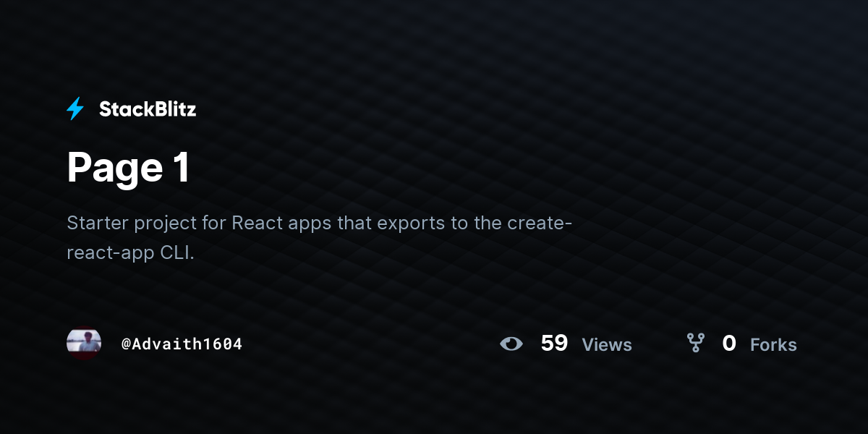Click the "Forks" label
This screenshot has height=434, width=868.
click(773, 345)
